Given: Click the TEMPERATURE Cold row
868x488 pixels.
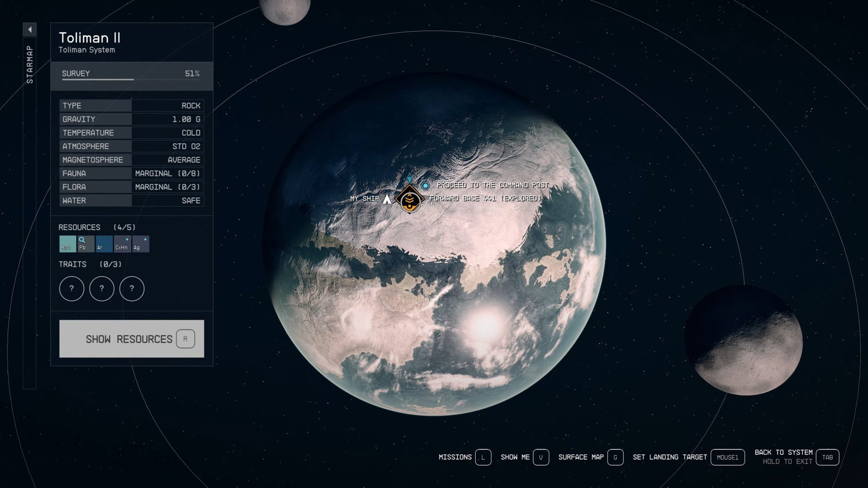Looking at the screenshot, I should coord(132,132).
